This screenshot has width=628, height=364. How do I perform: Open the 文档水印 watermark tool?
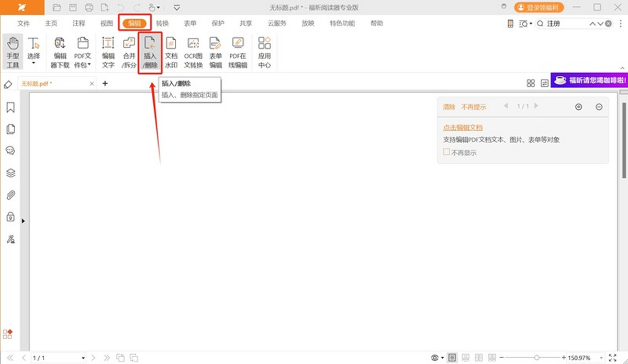point(171,52)
